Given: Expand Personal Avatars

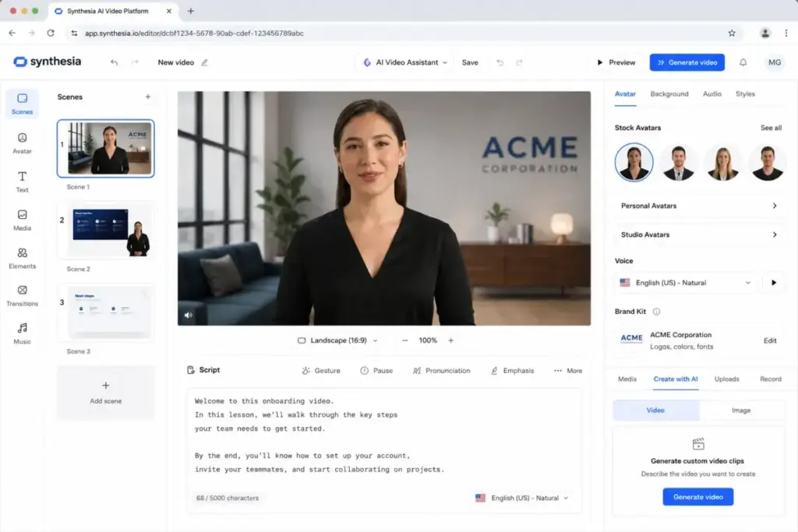Looking at the screenshot, I should pyautogui.click(x=699, y=206).
